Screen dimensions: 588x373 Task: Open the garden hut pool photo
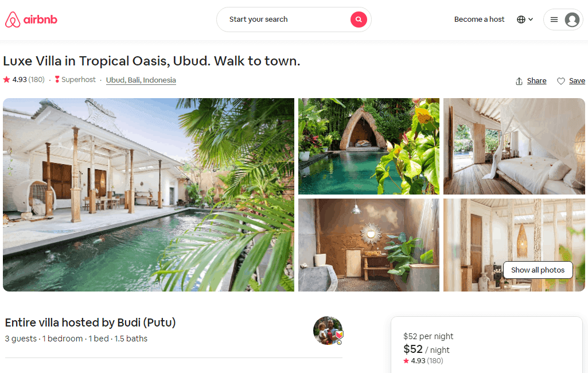(369, 146)
